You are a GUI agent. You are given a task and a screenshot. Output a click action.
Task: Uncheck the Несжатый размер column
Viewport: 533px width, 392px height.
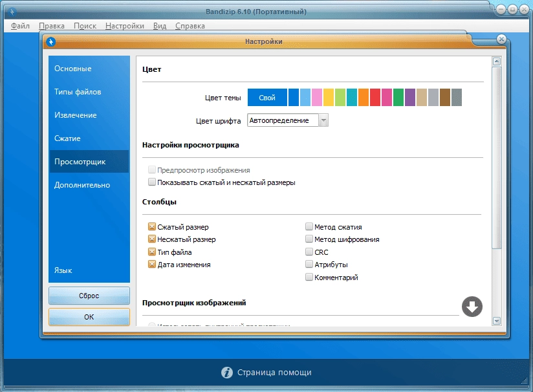click(152, 239)
